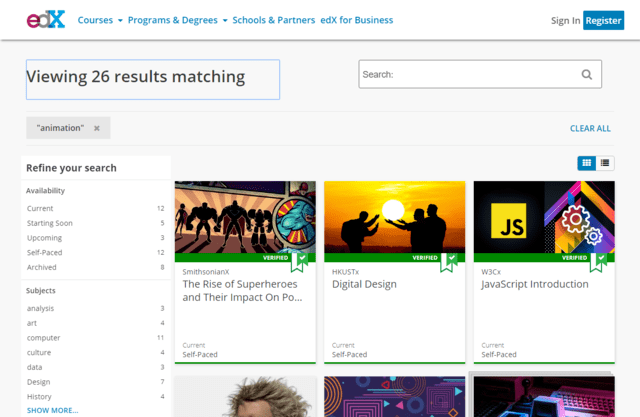Image resolution: width=640 pixels, height=417 pixels.
Task: Click CLEAR ALL filters link
Action: [590, 129]
